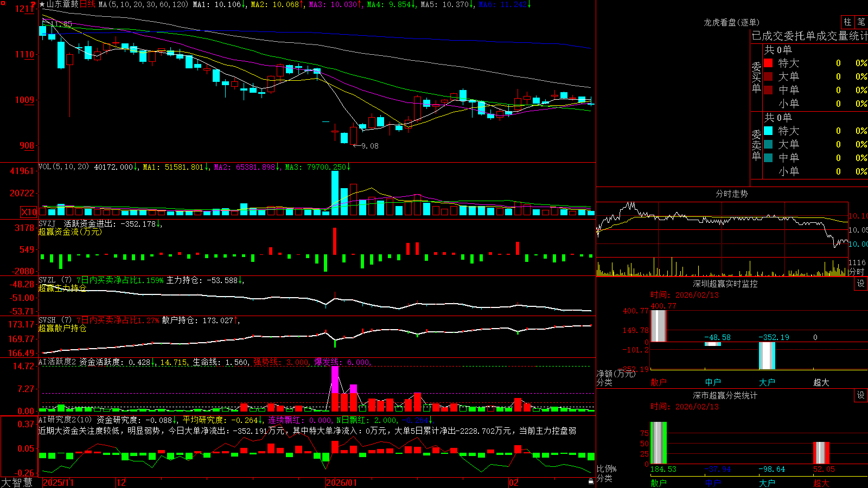Open the MA(5,10,20,30,60,120) indicator parameters
The width and height of the screenshot is (868, 488).
tap(143, 4)
